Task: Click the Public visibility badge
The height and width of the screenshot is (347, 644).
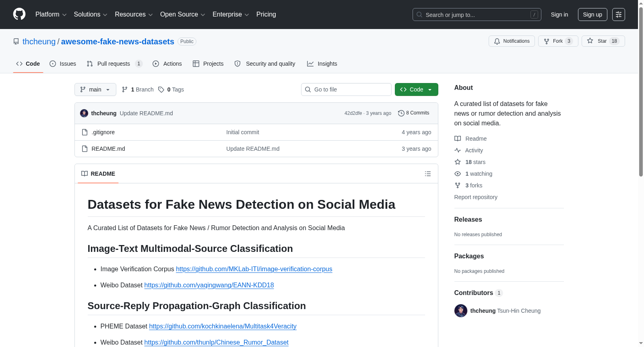Action: [x=187, y=42]
